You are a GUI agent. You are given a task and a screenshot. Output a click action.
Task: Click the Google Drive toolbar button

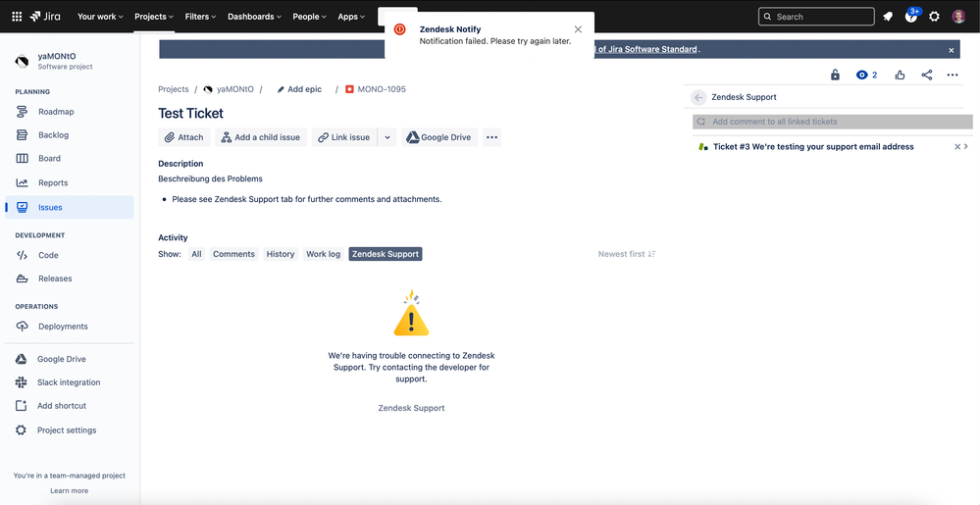pos(439,137)
